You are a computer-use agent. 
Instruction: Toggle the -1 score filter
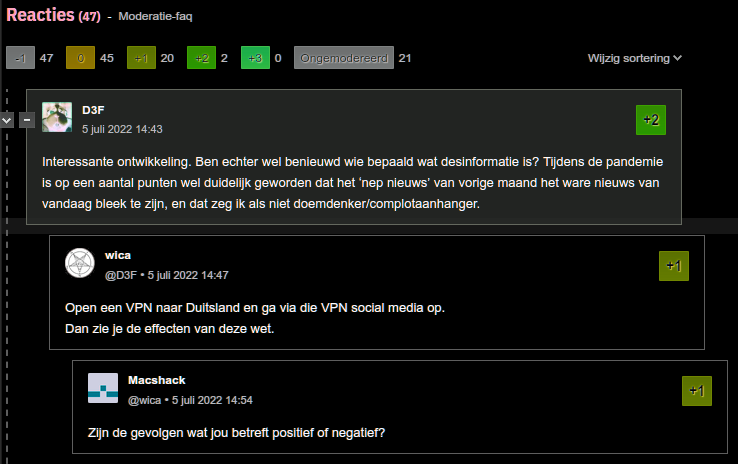tap(20, 58)
